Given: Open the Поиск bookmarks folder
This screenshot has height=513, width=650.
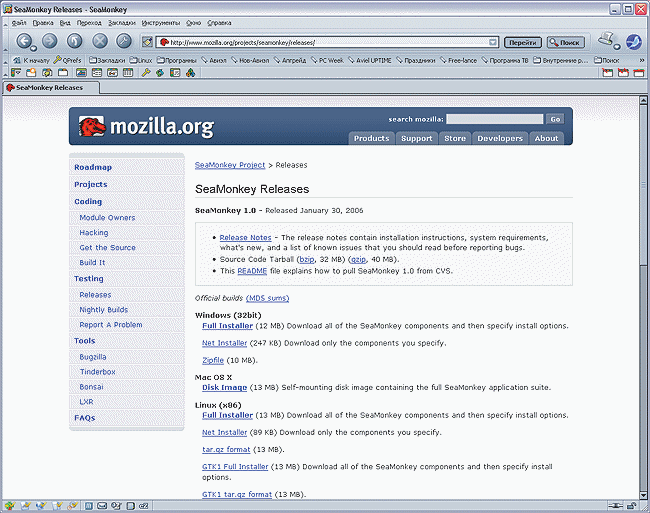Looking at the screenshot, I should click(607, 60).
